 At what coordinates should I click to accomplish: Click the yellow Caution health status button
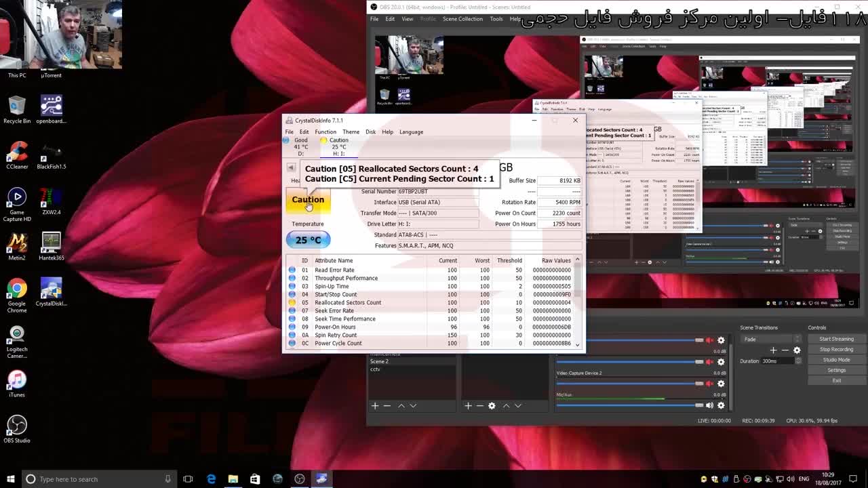tap(308, 200)
